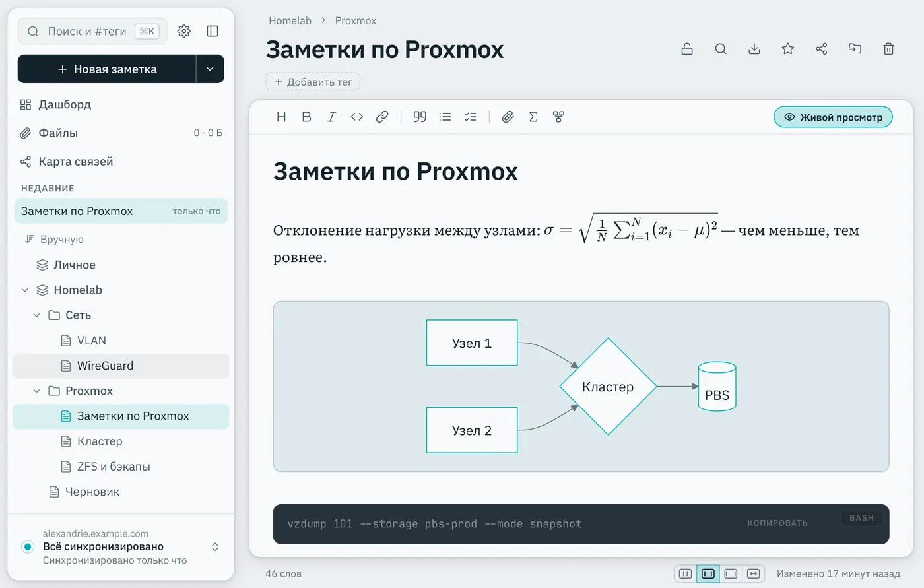Screen dimensions: 924x588
Task: Open settings gear in sidebar
Action: point(184,31)
